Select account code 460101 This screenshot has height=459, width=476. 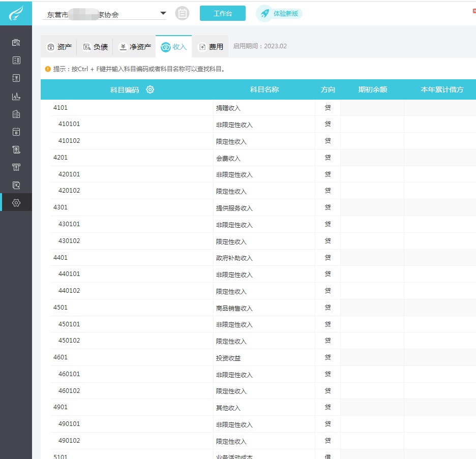(69, 374)
